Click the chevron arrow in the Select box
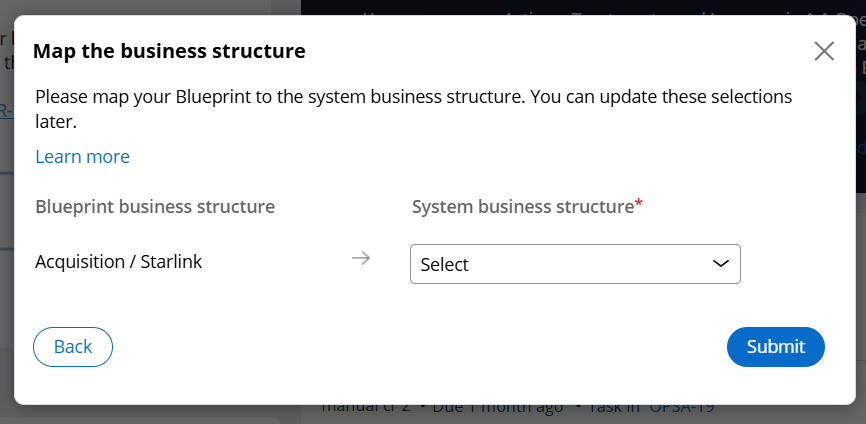866x424 pixels. 720,264
